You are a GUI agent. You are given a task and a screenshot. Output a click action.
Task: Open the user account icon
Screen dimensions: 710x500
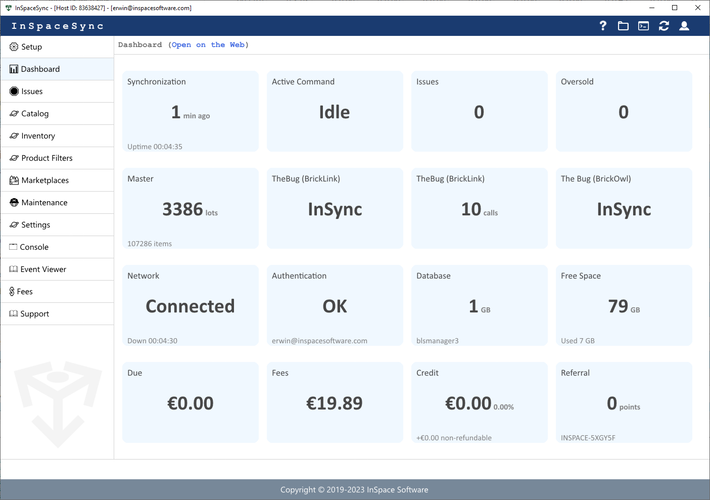(x=685, y=26)
